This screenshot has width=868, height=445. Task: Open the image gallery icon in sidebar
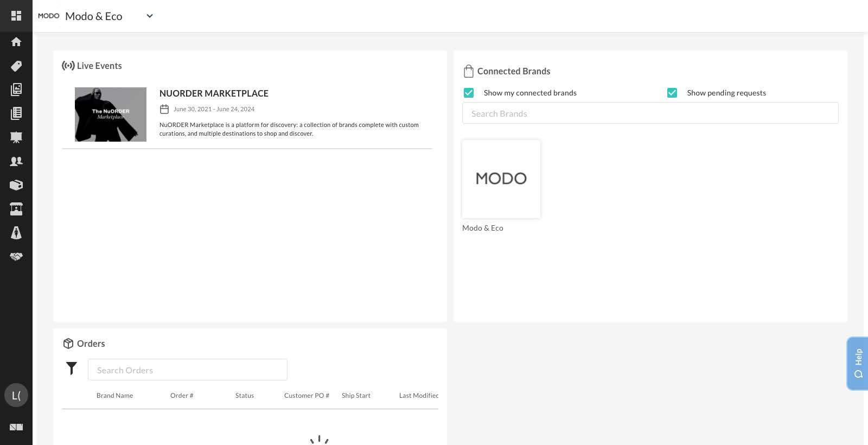pos(16,90)
